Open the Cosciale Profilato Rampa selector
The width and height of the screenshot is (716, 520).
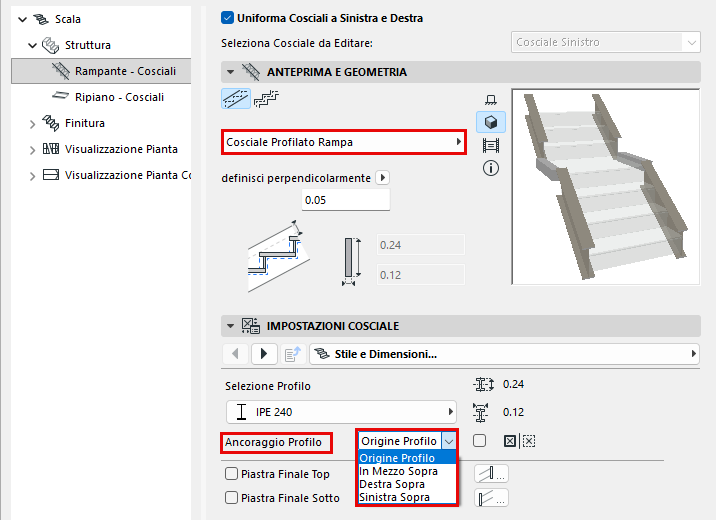click(x=343, y=142)
